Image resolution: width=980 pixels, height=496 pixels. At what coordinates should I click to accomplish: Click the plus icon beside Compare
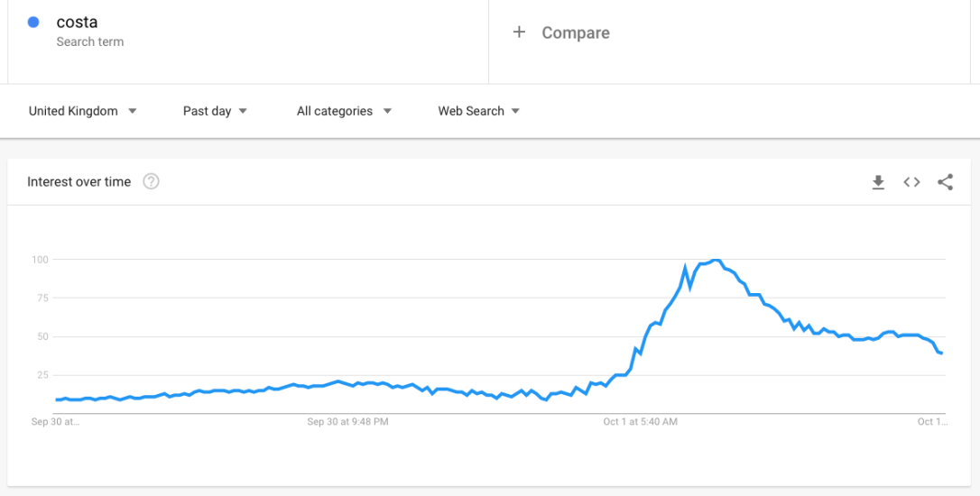519,32
